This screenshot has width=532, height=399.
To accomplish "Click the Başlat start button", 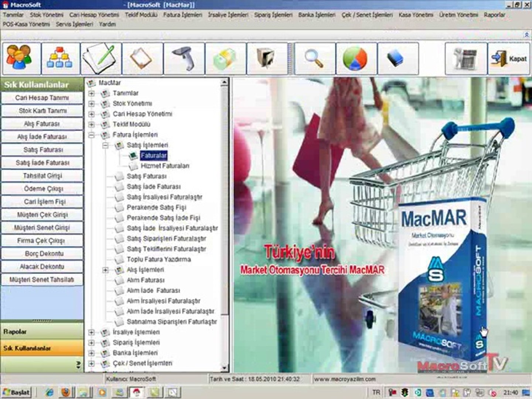I will [x=16, y=392].
